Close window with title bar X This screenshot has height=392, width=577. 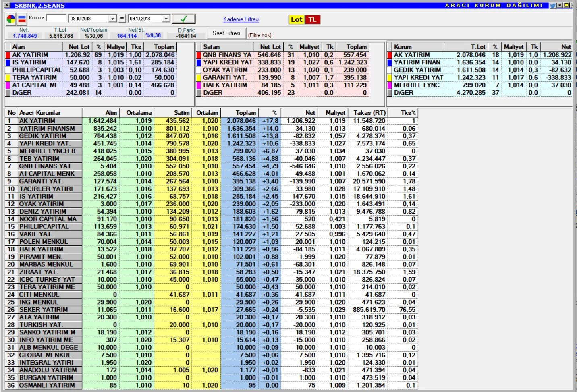click(x=7, y=5)
